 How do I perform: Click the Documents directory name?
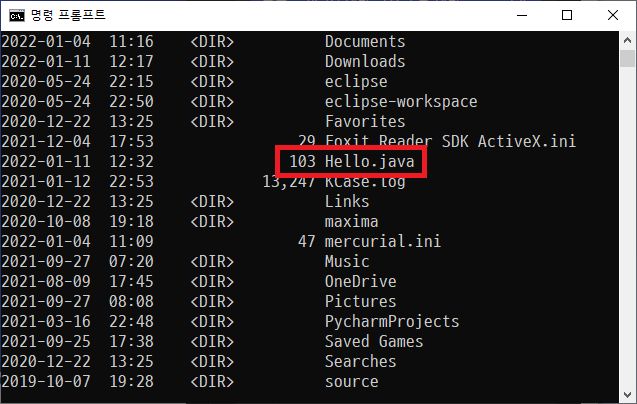pyautogui.click(x=365, y=41)
